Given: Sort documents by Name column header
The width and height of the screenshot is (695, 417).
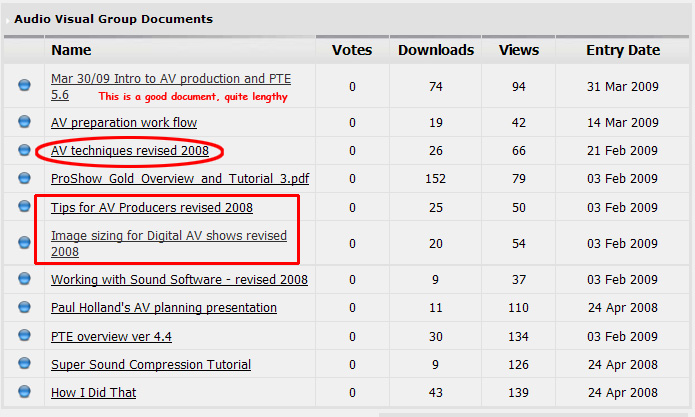Looking at the screenshot, I should coord(71,50).
